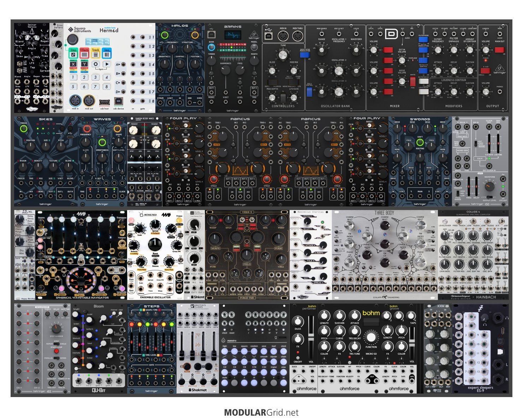Click the green ring button on Halos

pos(165,35)
